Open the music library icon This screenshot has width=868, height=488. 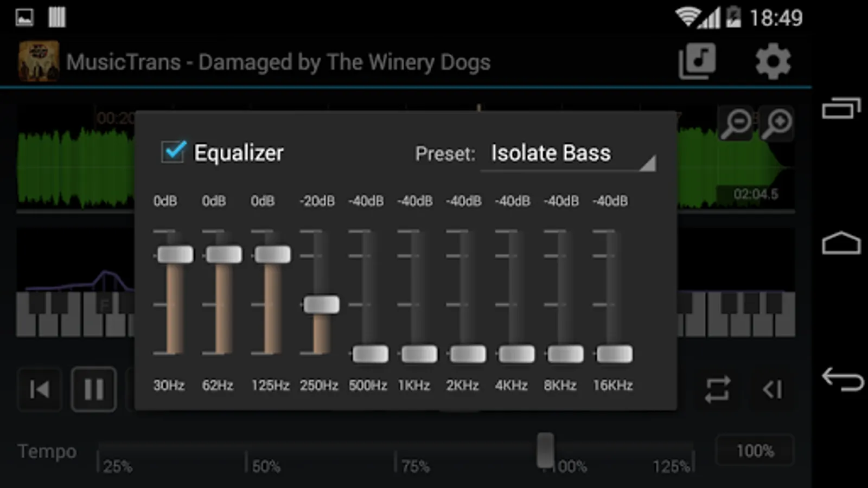697,61
